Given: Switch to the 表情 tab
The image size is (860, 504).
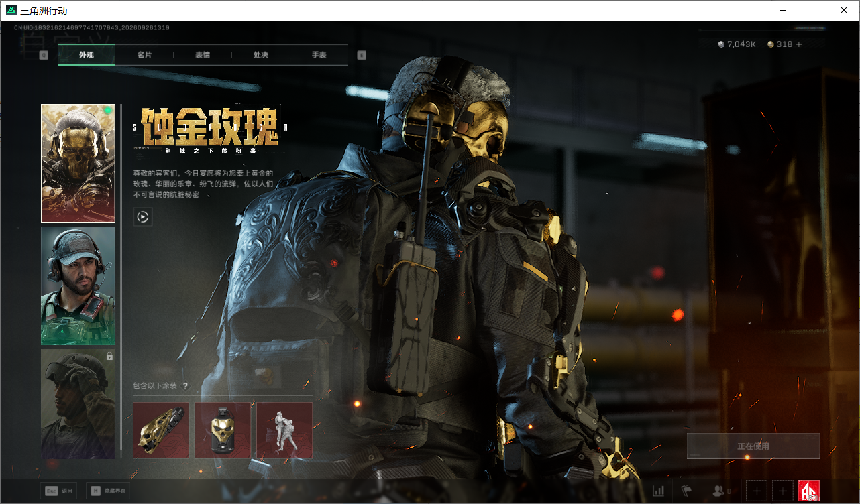Looking at the screenshot, I should (203, 55).
